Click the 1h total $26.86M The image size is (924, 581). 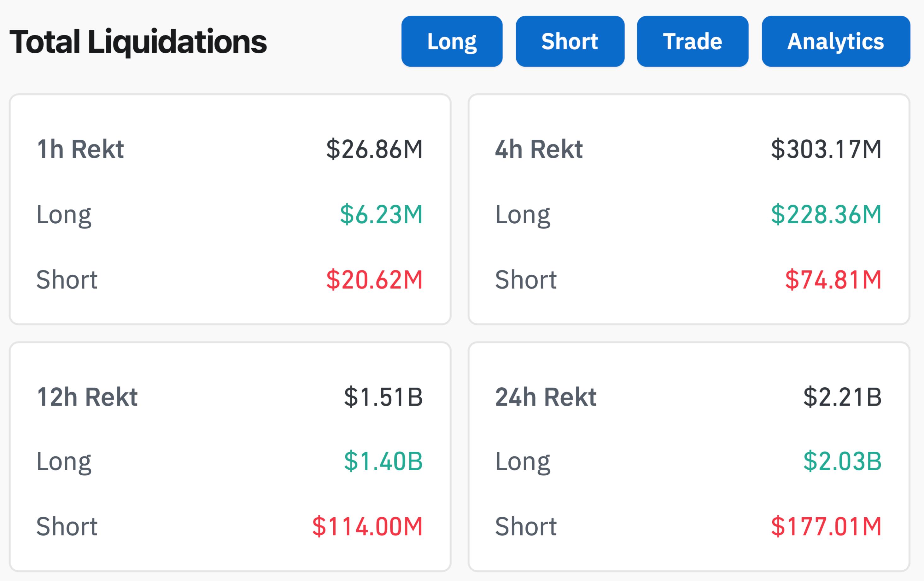[x=374, y=149]
